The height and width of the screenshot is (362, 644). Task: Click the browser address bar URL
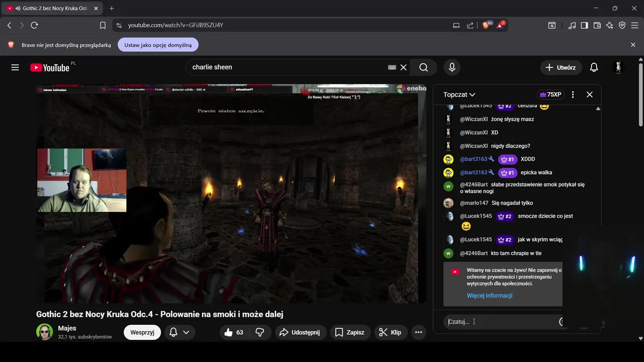coord(176,25)
